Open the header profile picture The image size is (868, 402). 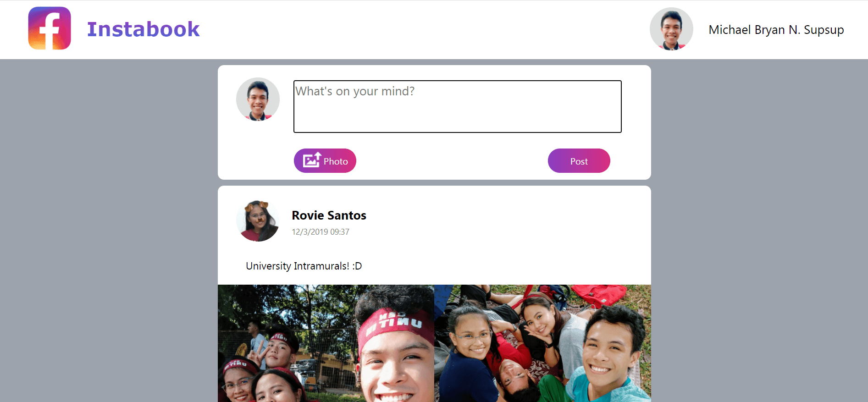671,29
